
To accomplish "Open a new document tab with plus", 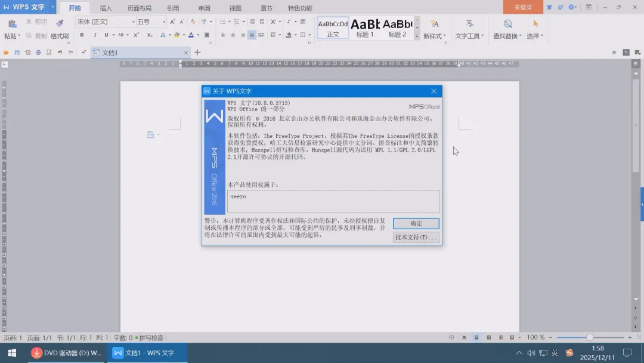I will (x=197, y=53).
